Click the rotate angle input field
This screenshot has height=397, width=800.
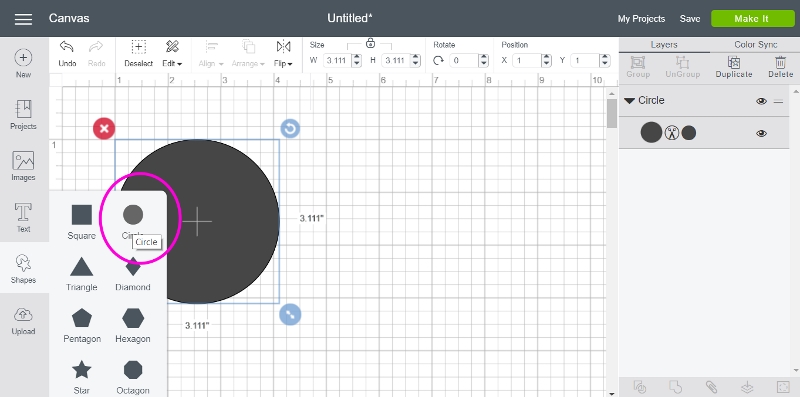click(464, 60)
